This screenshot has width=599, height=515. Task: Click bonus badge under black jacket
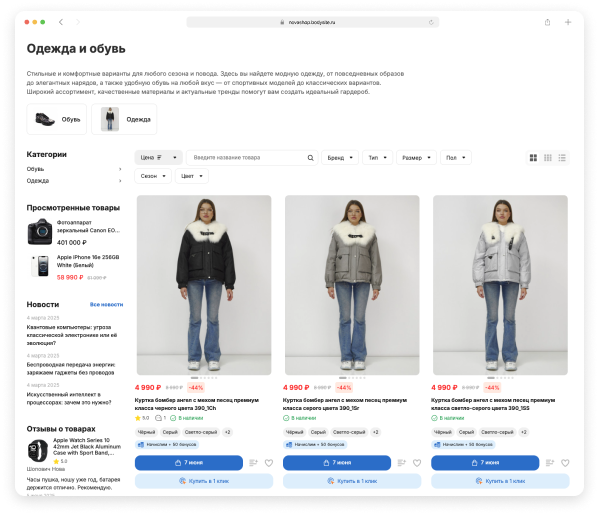pyautogui.click(x=167, y=445)
